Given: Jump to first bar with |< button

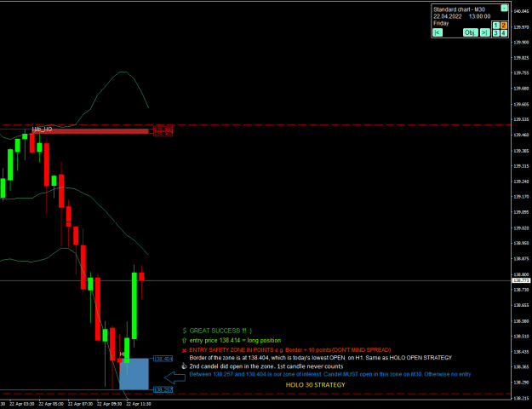Looking at the screenshot, I should 438,32.
